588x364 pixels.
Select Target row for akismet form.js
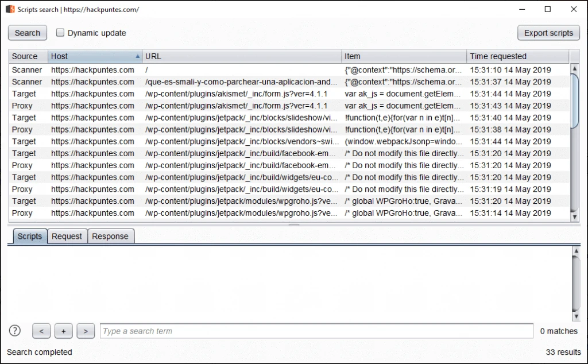289,94
